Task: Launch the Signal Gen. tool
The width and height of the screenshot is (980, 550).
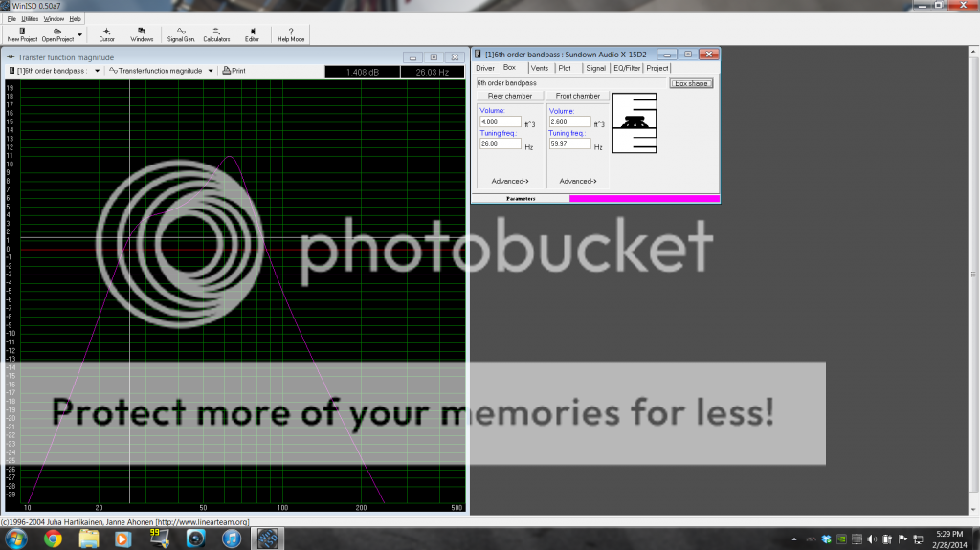Action: [x=181, y=34]
